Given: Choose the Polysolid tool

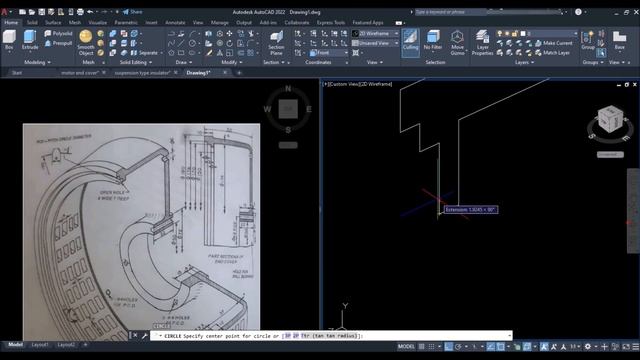Looking at the screenshot, I should click(x=58, y=33).
